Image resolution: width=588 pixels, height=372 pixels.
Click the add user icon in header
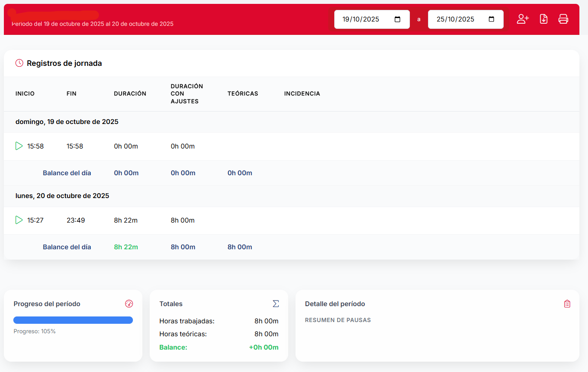point(523,19)
